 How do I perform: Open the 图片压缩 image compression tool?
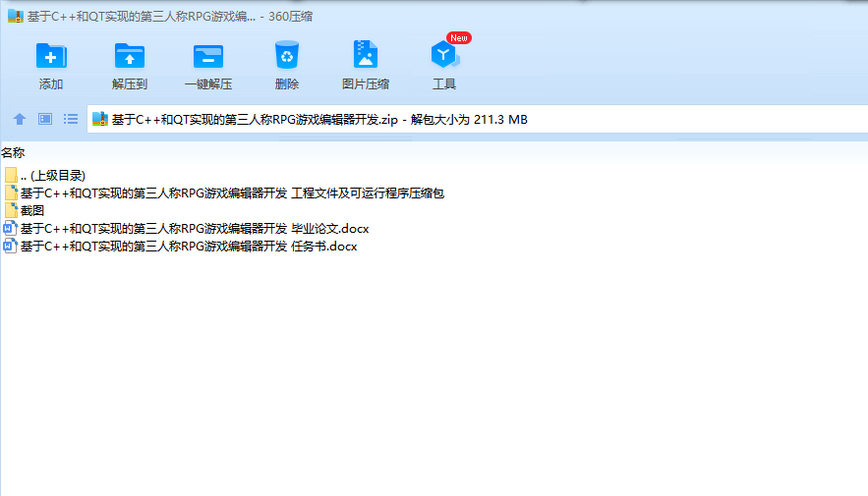[x=366, y=54]
